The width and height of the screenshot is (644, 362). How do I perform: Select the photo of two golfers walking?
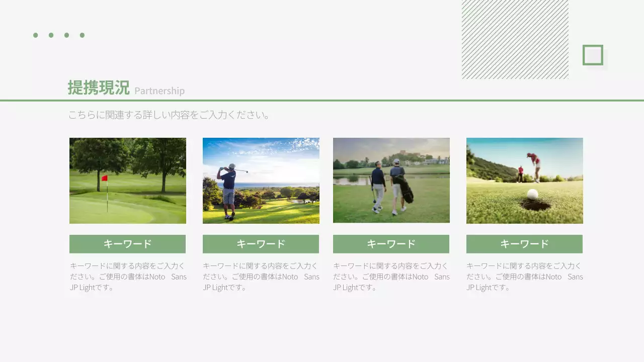coord(391,180)
